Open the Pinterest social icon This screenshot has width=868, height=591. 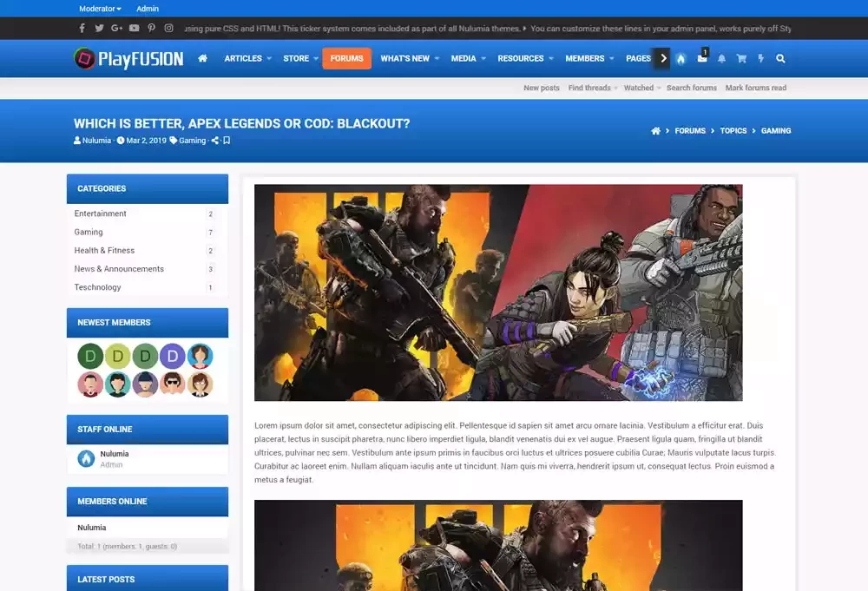tap(151, 28)
